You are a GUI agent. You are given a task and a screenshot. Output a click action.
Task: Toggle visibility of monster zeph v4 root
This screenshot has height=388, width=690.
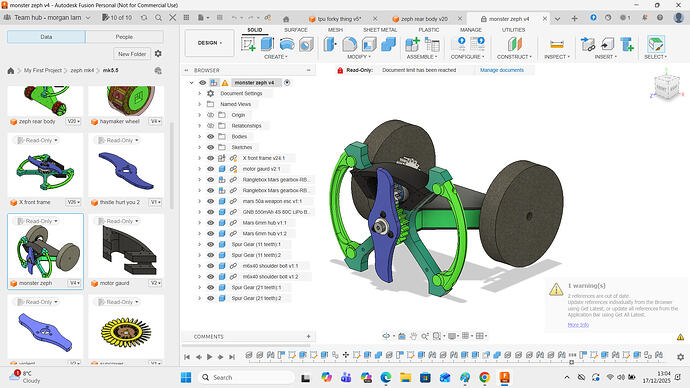click(202, 83)
